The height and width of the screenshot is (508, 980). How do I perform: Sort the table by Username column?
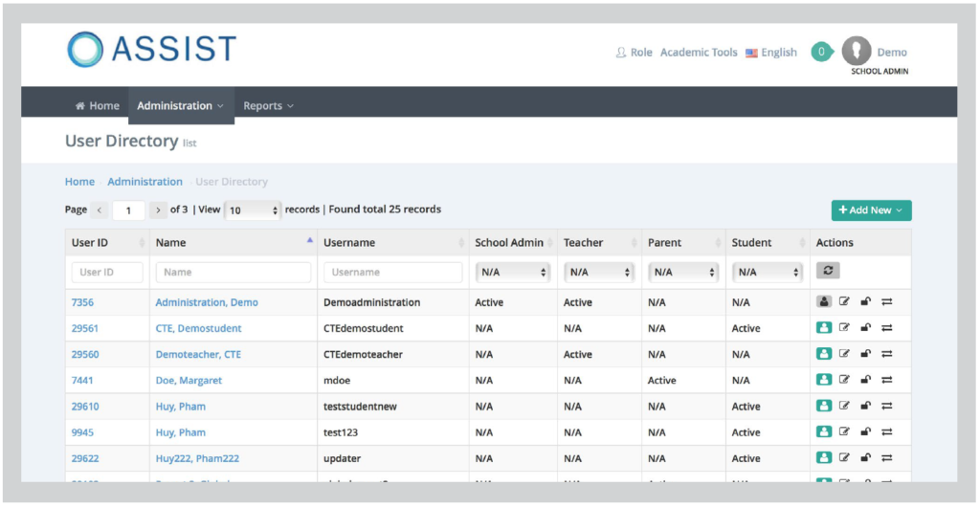393,242
